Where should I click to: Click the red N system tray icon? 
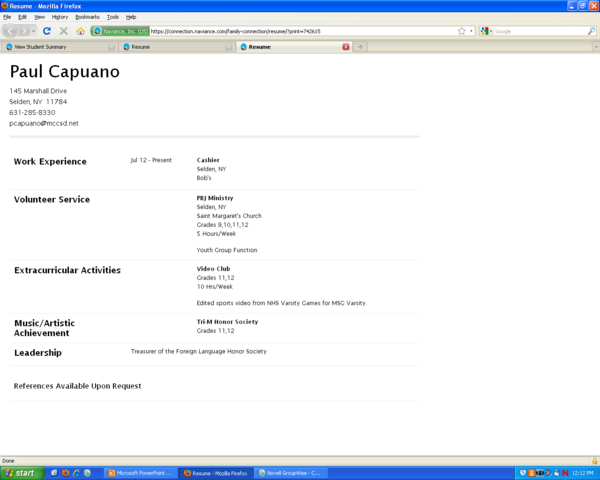click(x=565, y=473)
